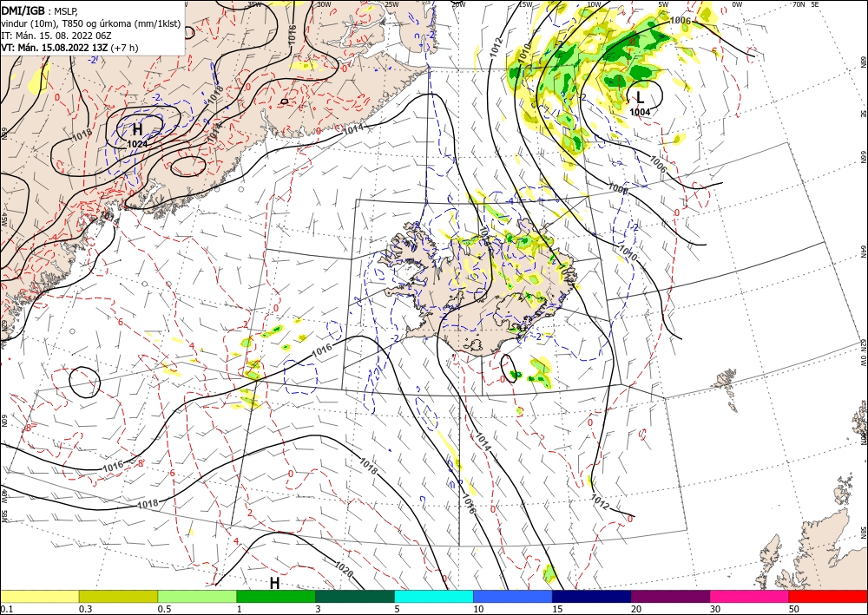This screenshot has width=868, height=615.
Task: Click the 15W longitude label
Action: (x=525, y=3)
